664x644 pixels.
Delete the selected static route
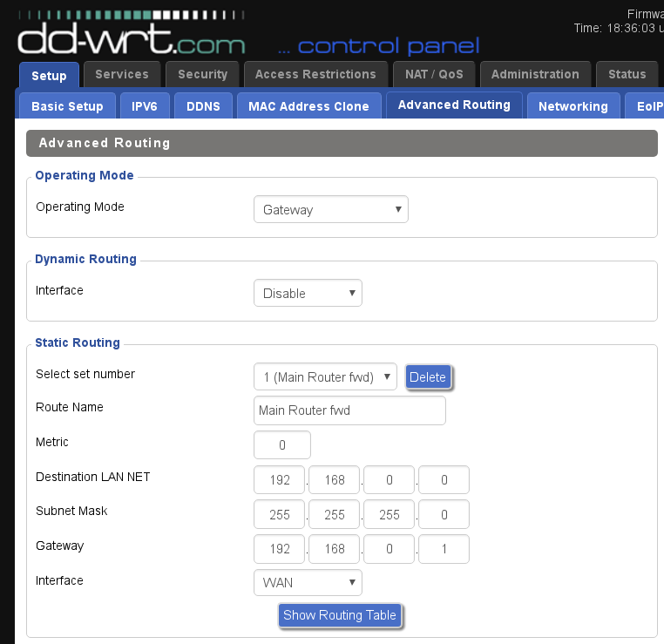(428, 377)
